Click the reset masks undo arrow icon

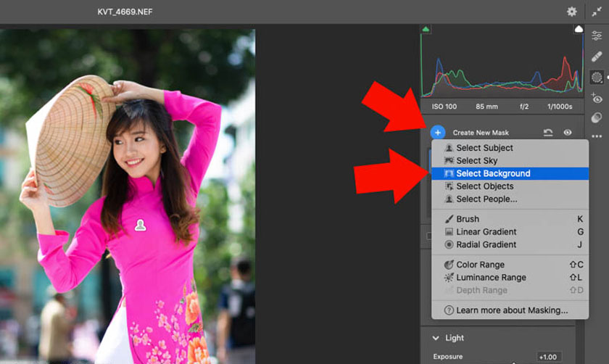(x=549, y=133)
